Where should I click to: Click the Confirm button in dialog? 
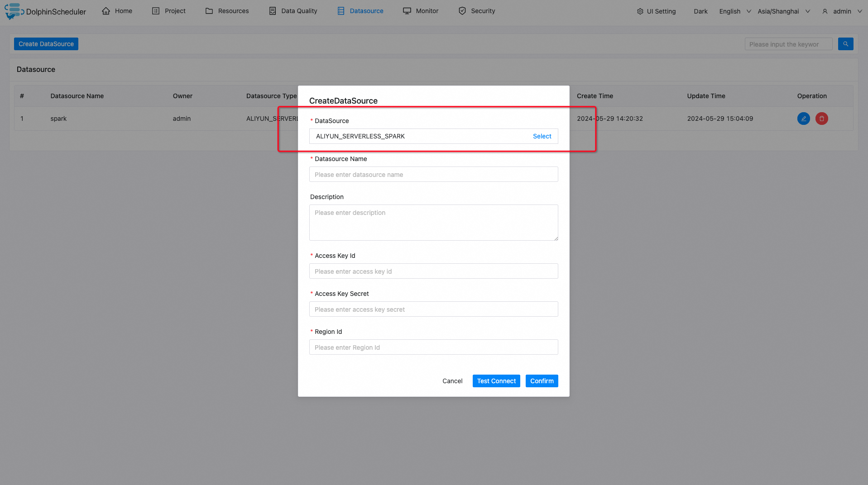pos(542,381)
